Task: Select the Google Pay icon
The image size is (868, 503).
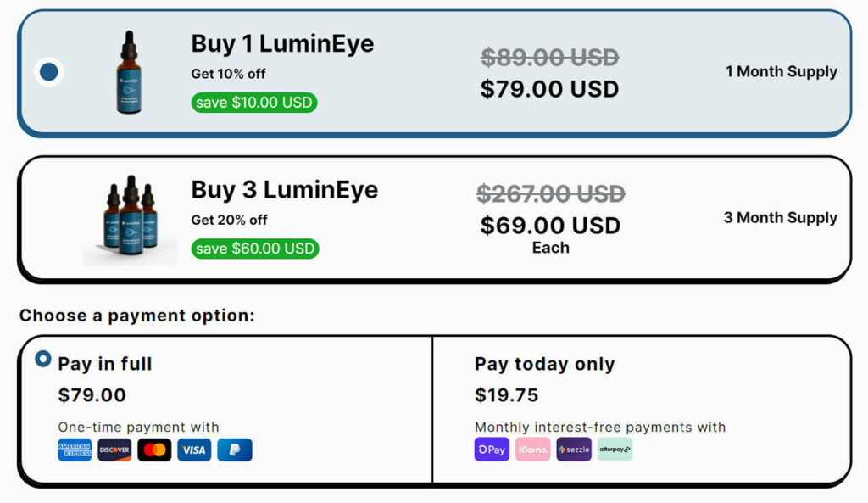Action: [492, 450]
